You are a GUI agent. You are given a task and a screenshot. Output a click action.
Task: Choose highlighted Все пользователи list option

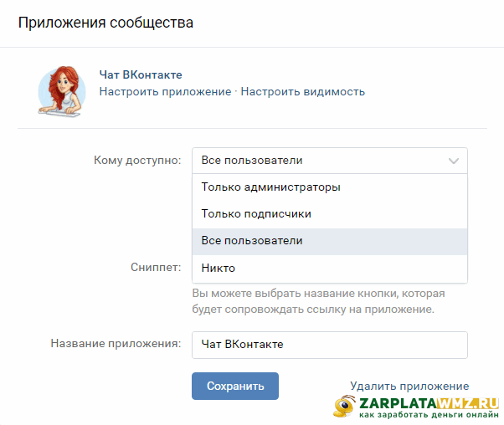tap(330, 241)
